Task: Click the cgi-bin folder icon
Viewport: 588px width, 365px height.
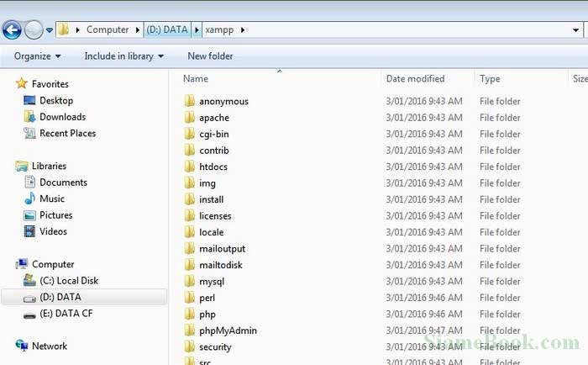Action: (190, 134)
